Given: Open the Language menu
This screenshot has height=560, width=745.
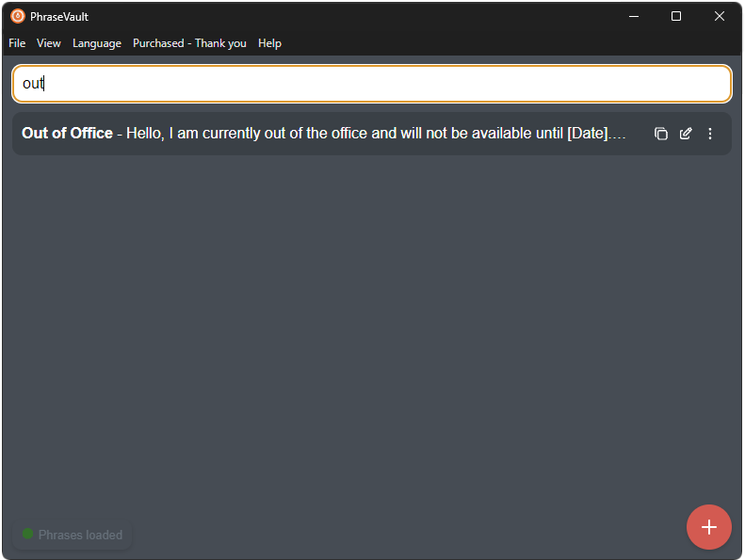Looking at the screenshot, I should pos(97,43).
